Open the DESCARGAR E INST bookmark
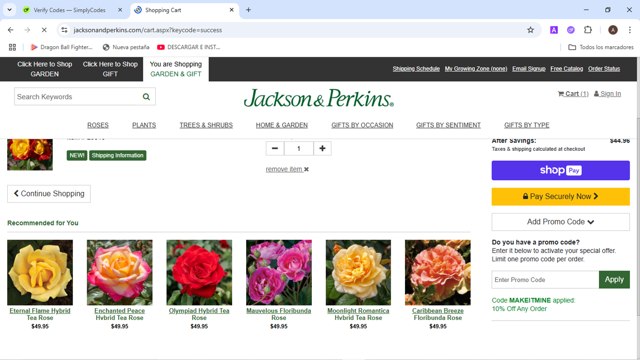The image size is (640, 360). 189,47
